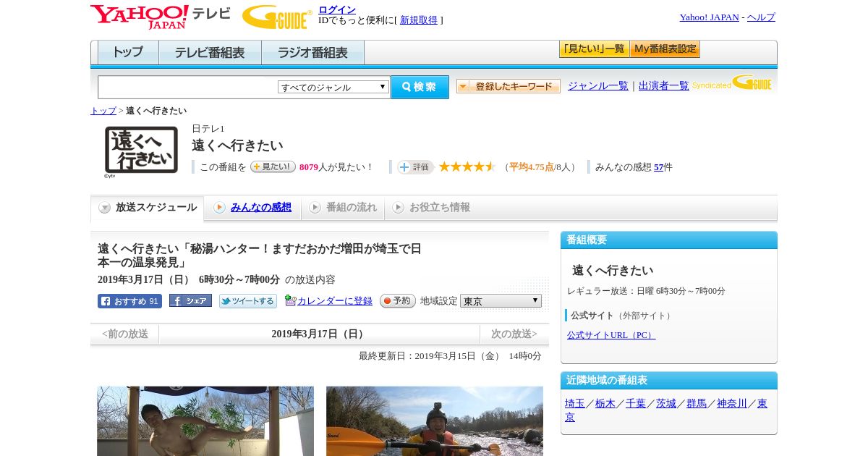The height and width of the screenshot is (456, 868).
Task: Switch to the ラジオ番組表 tab
Action: pos(312,53)
